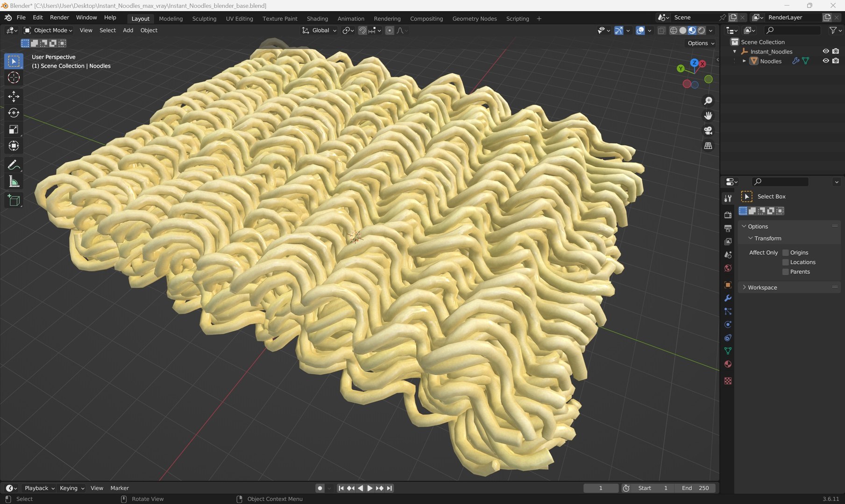Select the Measure tool
845x504 pixels.
[x=14, y=182]
